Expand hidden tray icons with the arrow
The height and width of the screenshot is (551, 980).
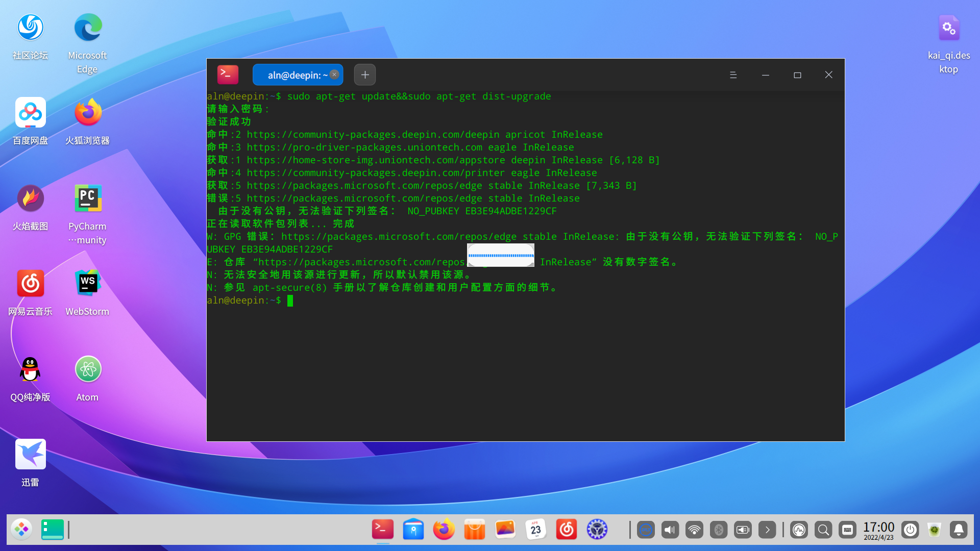(x=768, y=530)
